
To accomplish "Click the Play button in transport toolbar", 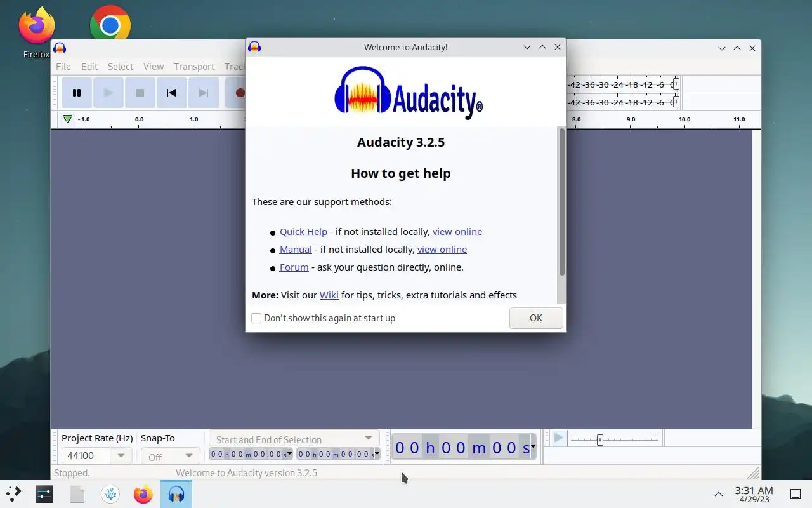I will (108, 93).
